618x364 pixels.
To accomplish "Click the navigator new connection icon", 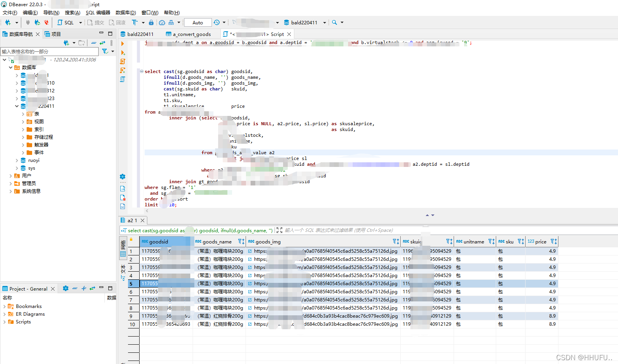I will pyautogui.click(x=67, y=43).
